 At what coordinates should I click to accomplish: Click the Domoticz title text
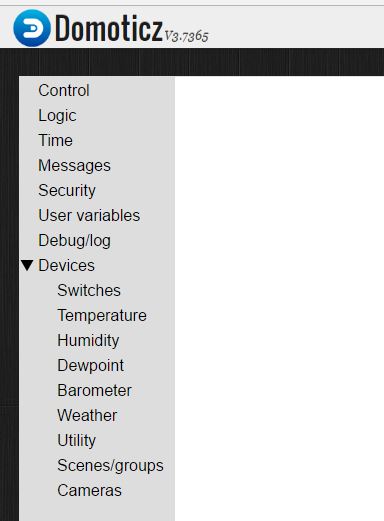pyautogui.click(x=109, y=29)
